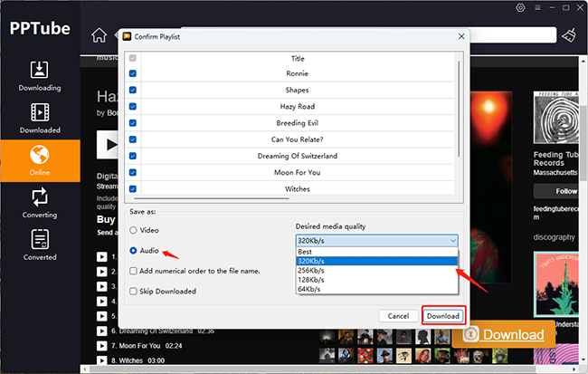
Task: Open Feeding Tube Records spiral logo thumbnail
Action: tap(556, 118)
